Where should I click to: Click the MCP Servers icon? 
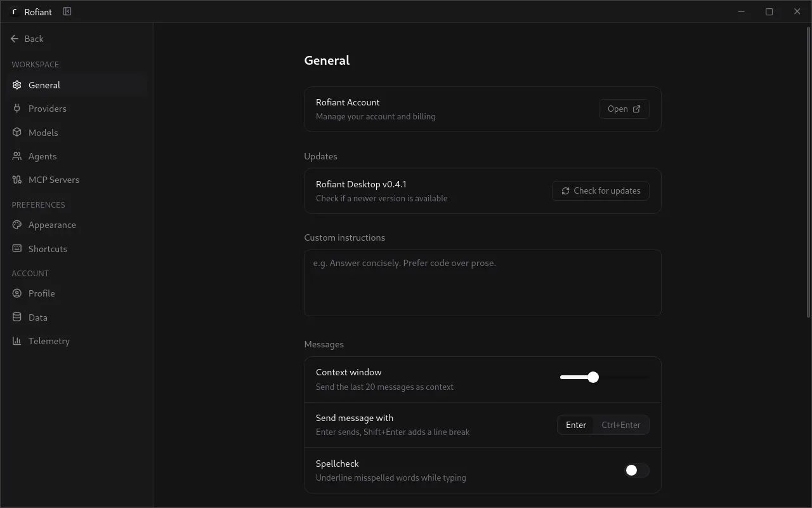tap(17, 180)
